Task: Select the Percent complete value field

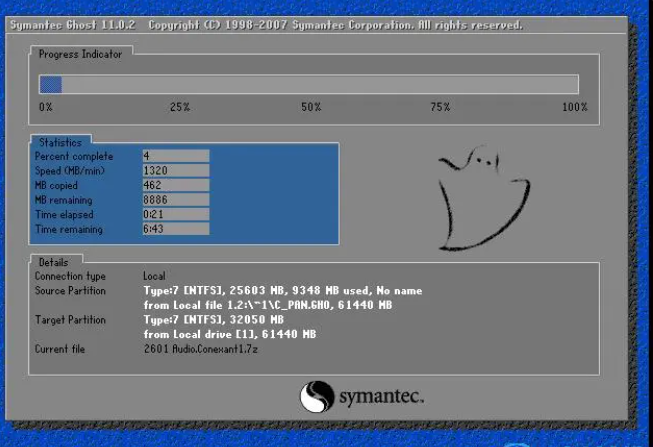Action: (174, 156)
